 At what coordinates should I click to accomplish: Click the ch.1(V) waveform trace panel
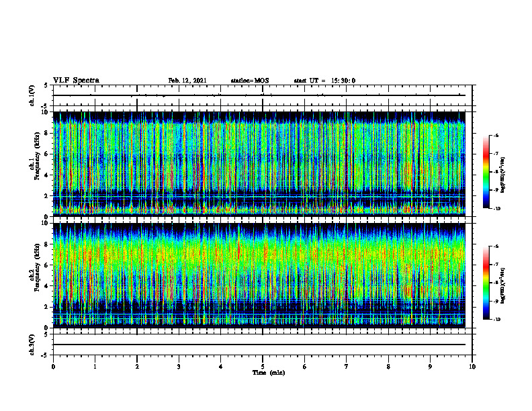click(263, 95)
